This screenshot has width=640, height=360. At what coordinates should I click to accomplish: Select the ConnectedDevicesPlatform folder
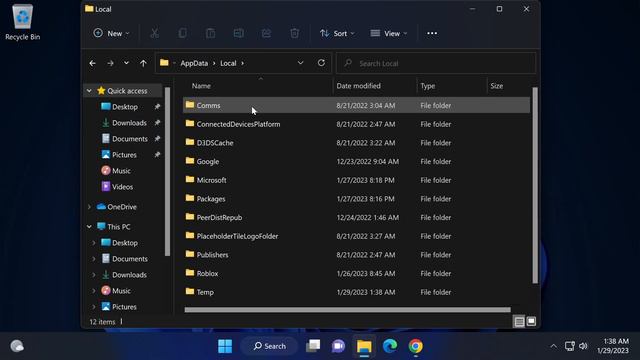point(356,124)
